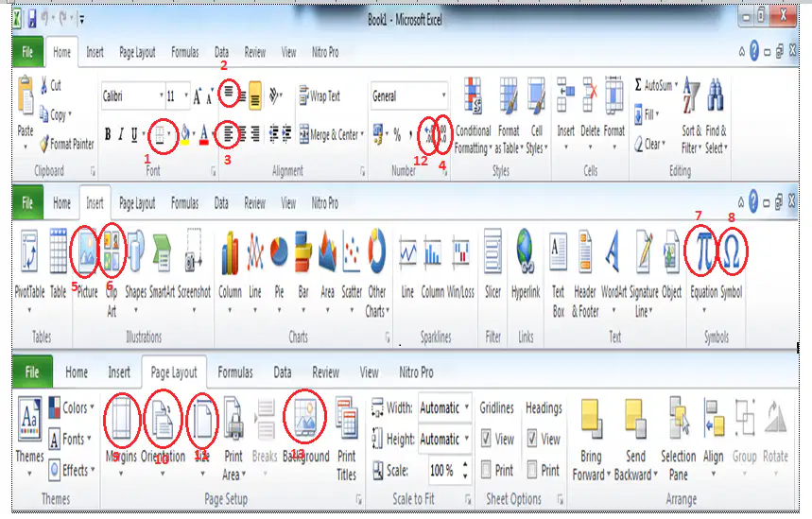The height and width of the screenshot is (519, 812).
Task: Click the Increase Font Size icon
Action: [197, 96]
